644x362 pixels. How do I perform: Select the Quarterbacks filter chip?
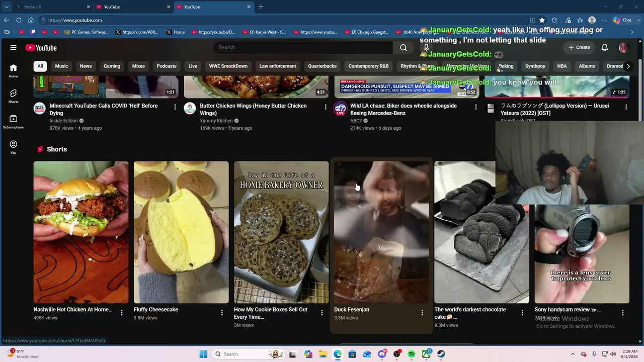[323, 66]
